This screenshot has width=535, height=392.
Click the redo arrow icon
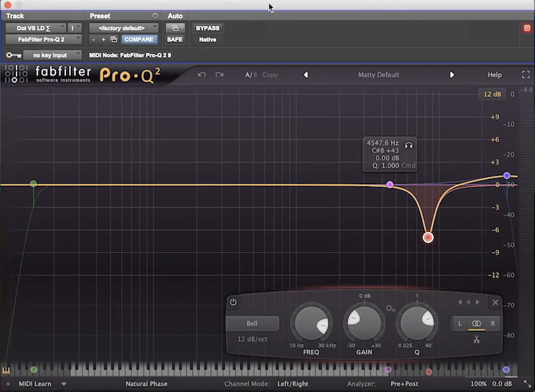point(220,75)
